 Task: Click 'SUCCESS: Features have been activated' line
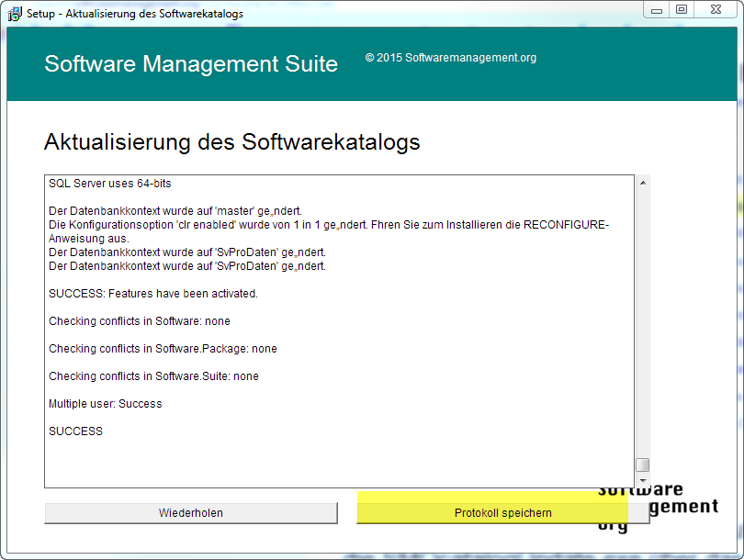tap(152, 294)
